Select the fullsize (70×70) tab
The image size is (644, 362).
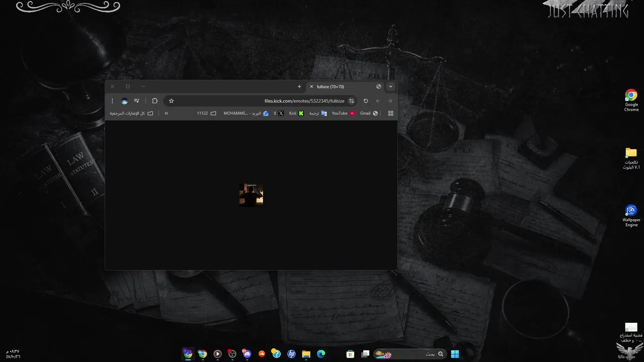point(345,86)
